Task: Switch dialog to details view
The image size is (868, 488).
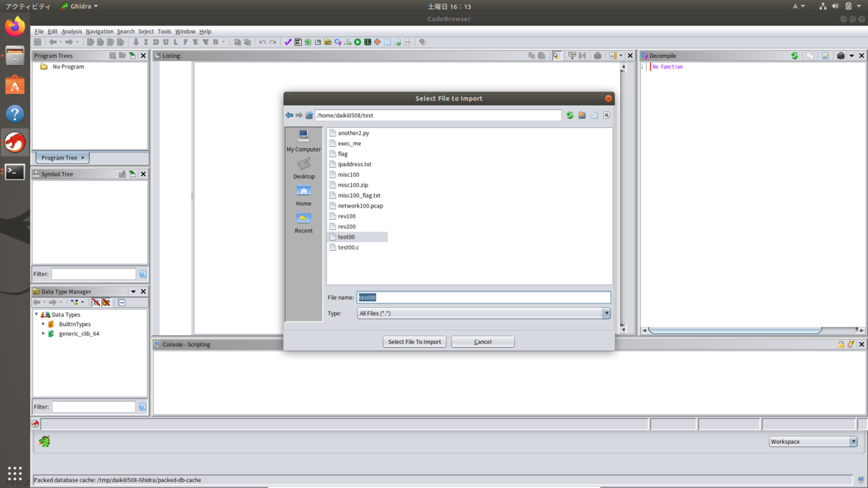Action: tap(595, 115)
